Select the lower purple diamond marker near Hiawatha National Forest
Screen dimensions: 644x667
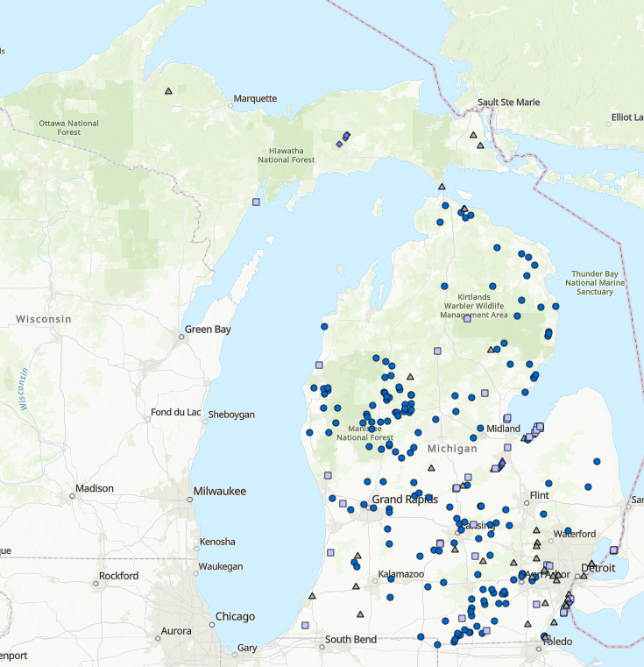339,145
